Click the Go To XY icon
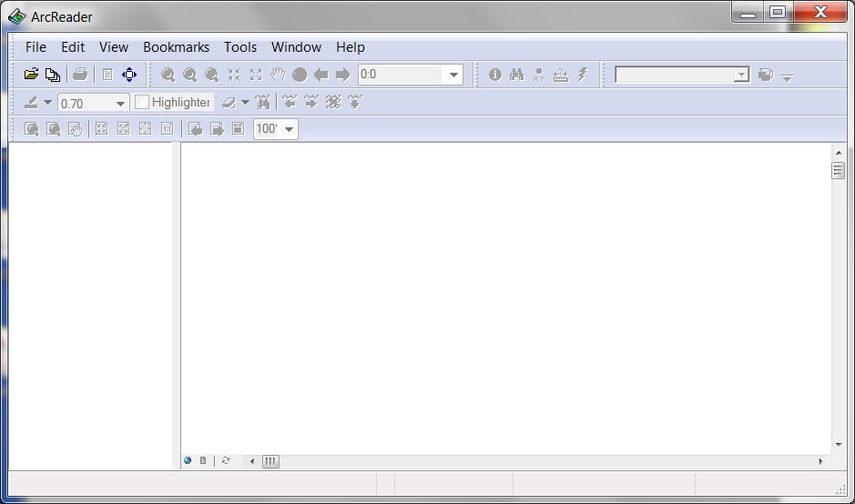855x504 pixels. coord(539,75)
